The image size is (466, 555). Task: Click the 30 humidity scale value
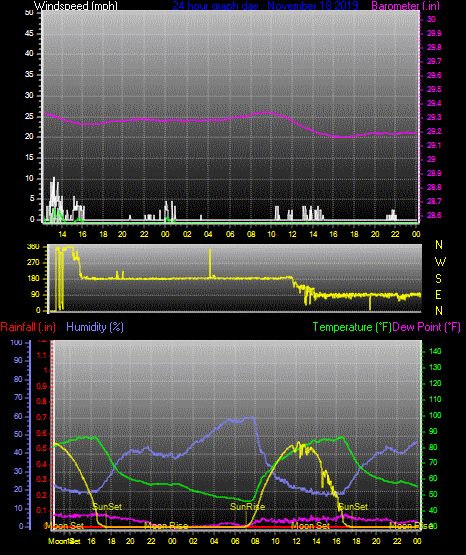click(18, 471)
